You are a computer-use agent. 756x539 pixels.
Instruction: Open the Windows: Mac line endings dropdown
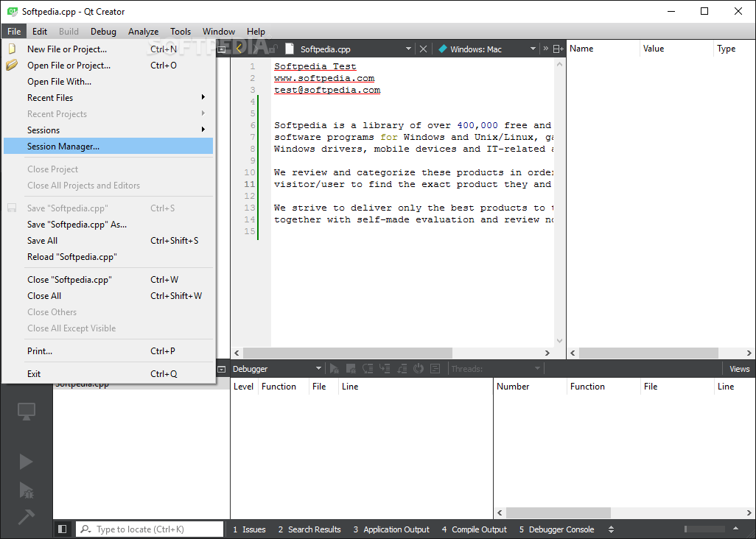point(533,49)
